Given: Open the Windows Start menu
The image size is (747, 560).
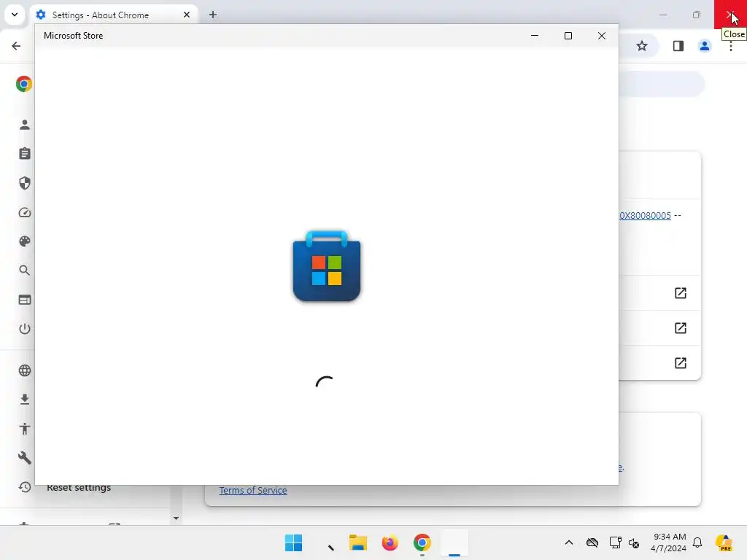Looking at the screenshot, I should tap(293, 542).
